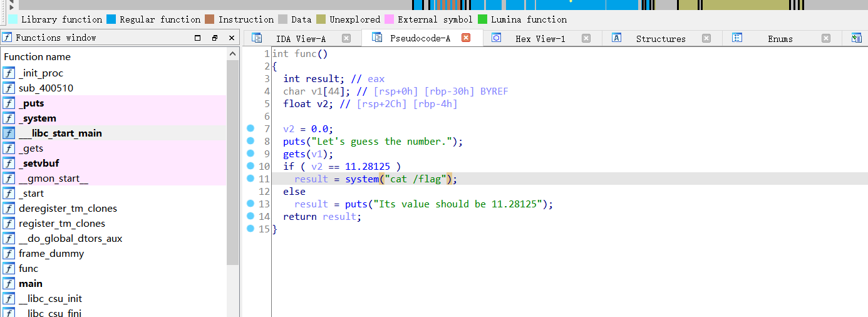Click the Enums tab icon
The image size is (868, 317).
pyautogui.click(x=737, y=38)
